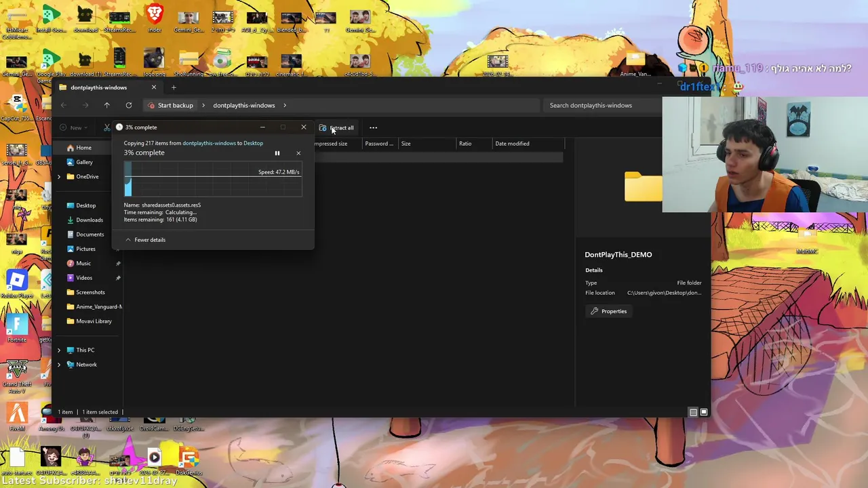868x488 pixels.
Task: Select the FiveM desktop icon
Action: 17,417
